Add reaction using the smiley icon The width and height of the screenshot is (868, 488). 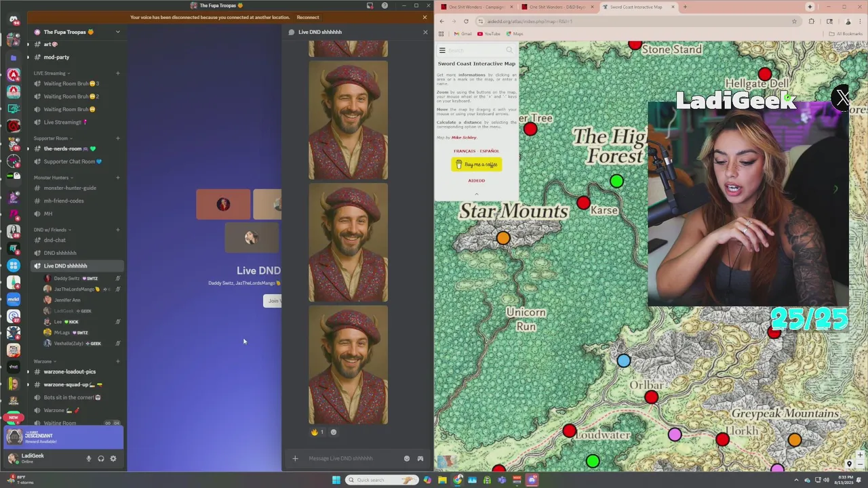pyautogui.click(x=333, y=432)
